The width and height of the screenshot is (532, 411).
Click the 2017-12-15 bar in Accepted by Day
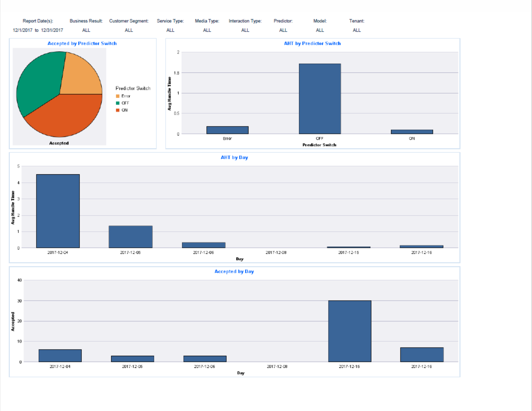pos(350,331)
